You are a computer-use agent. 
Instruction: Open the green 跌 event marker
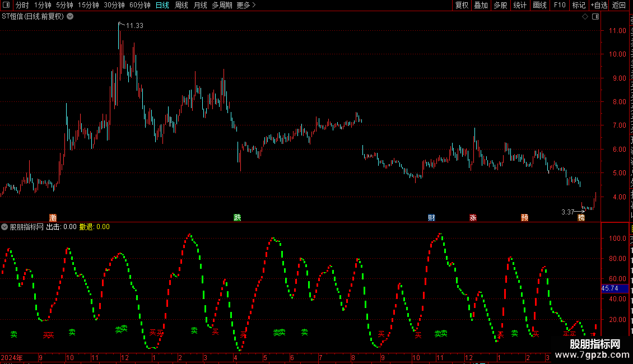point(238,217)
